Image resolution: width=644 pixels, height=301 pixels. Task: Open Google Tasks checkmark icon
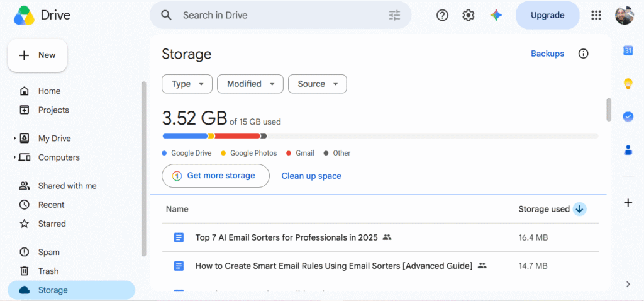tap(628, 116)
